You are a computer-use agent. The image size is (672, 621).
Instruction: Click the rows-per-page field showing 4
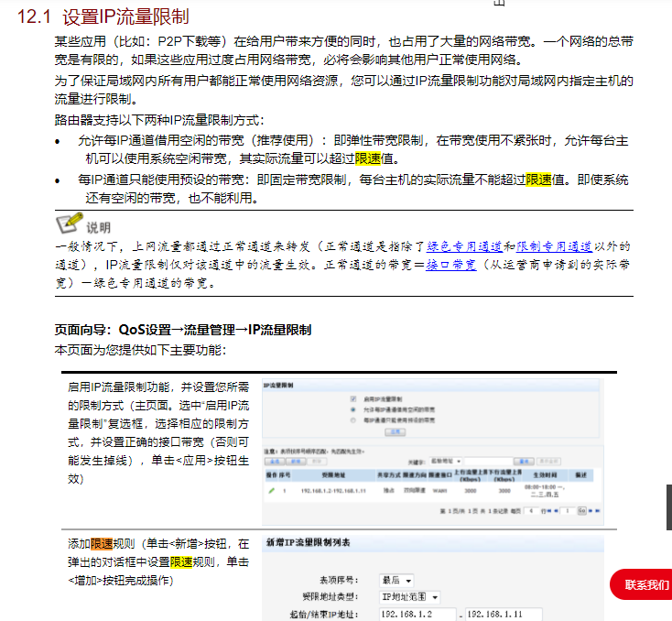click(531, 511)
